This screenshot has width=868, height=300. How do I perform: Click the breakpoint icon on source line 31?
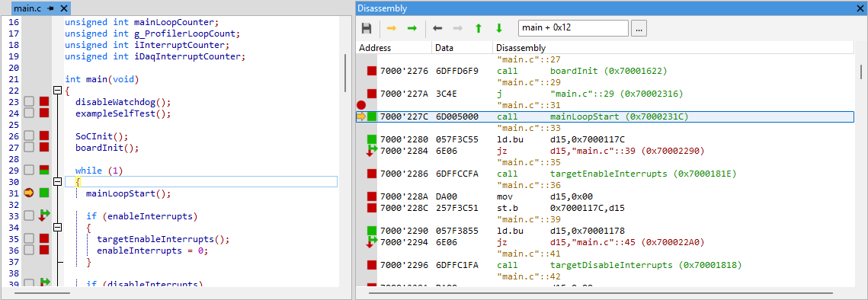pyautogui.click(x=29, y=193)
